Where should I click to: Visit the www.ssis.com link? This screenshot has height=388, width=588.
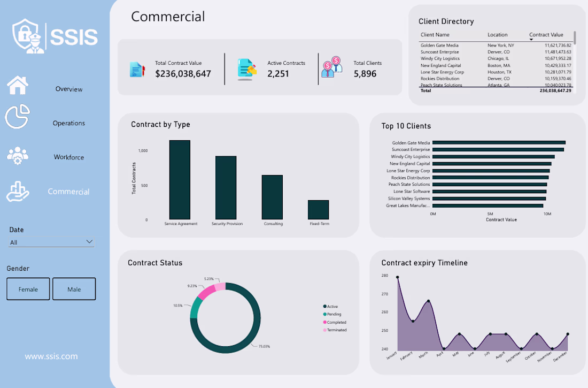tap(51, 356)
